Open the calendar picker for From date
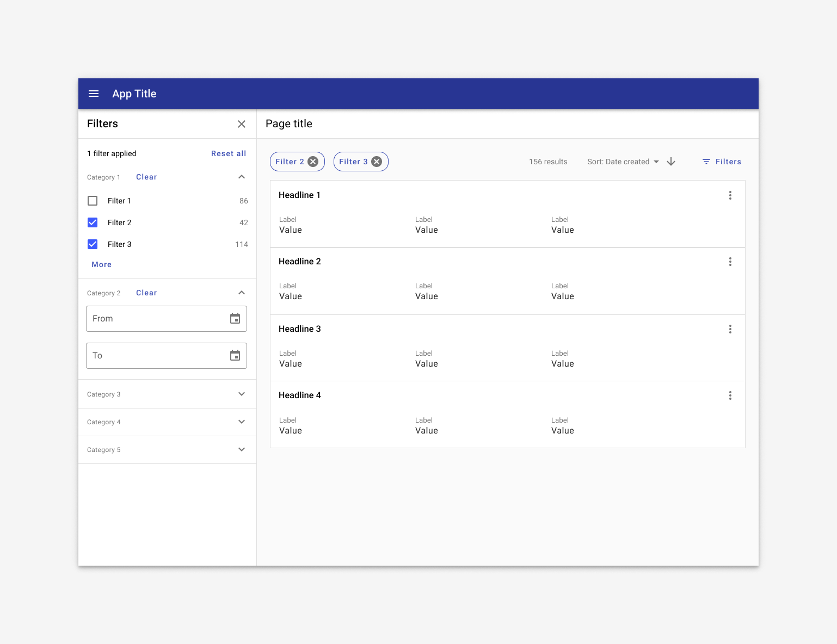 coord(235,318)
